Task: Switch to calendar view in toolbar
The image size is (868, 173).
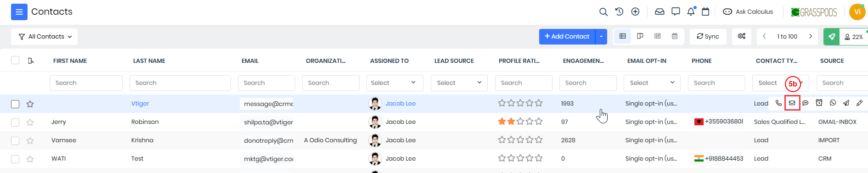Action: point(675,36)
